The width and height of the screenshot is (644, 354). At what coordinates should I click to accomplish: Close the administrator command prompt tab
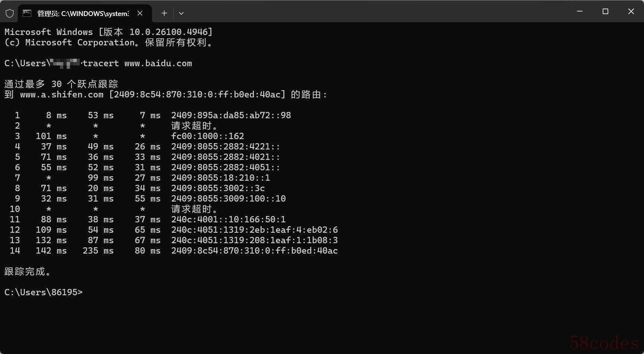click(140, 13)
